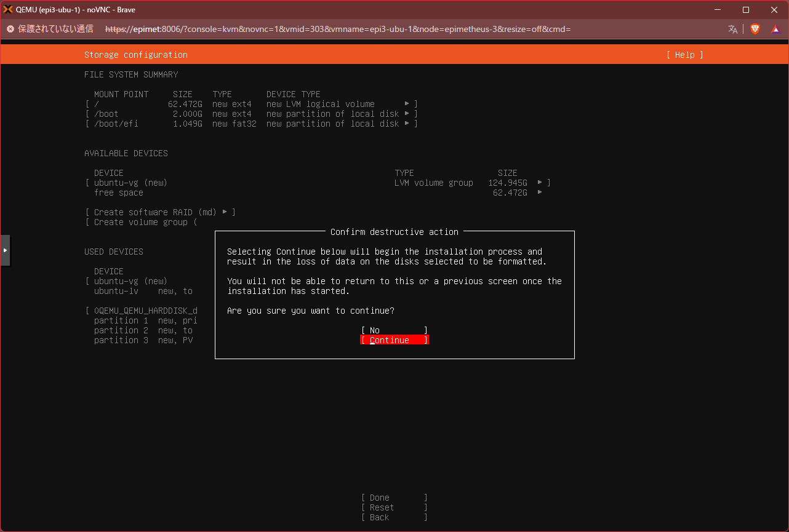Choose No in the destructive action dialog
The width and height of the screenshot is (789, 532).
pyautogui.click(x=394, y=330)
